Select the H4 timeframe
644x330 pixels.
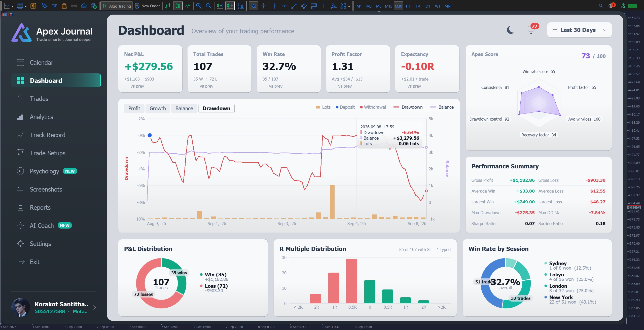(418, 6)
